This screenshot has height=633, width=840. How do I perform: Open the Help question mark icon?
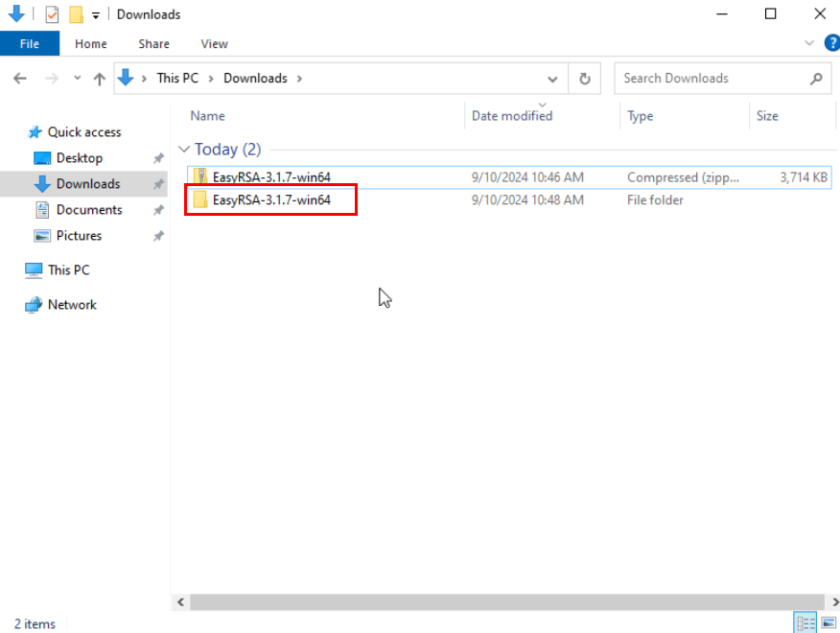pos(830,43)
